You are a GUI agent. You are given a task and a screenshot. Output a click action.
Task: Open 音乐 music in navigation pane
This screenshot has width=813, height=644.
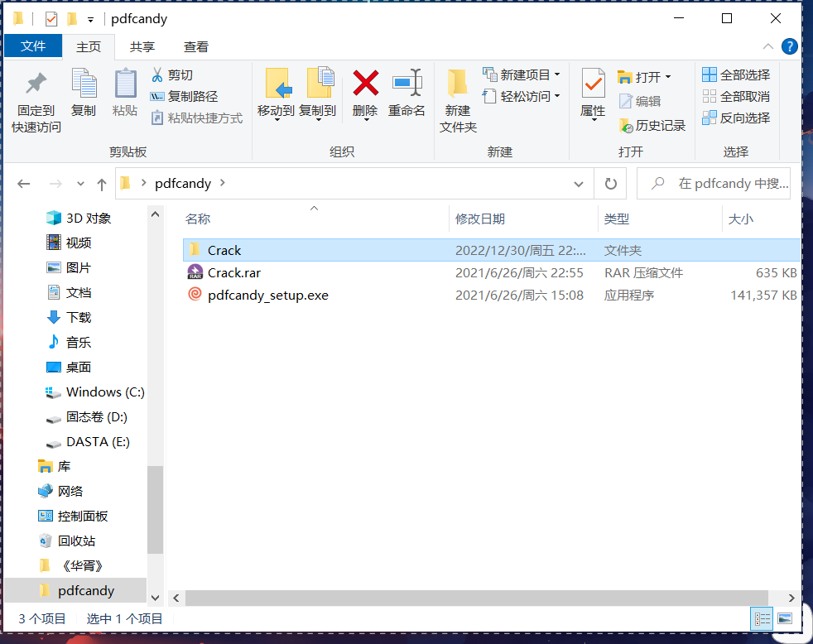(x=69, y=342)
